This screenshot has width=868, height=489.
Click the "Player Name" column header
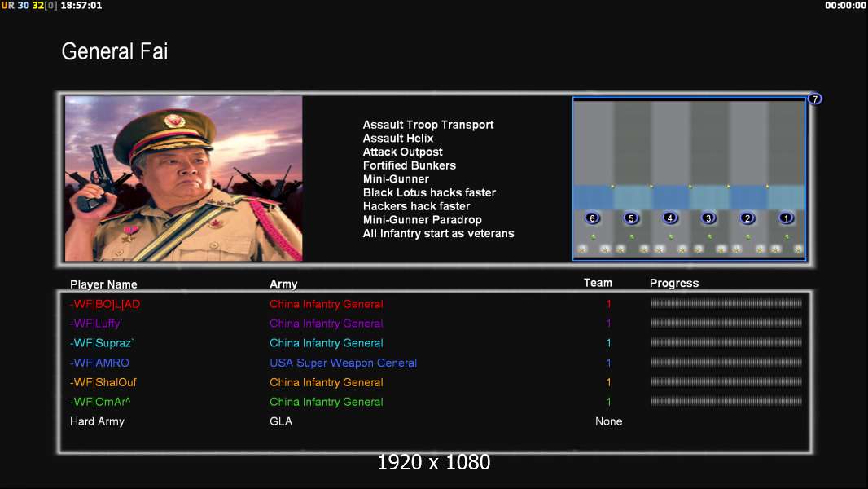tap(103, 284)
